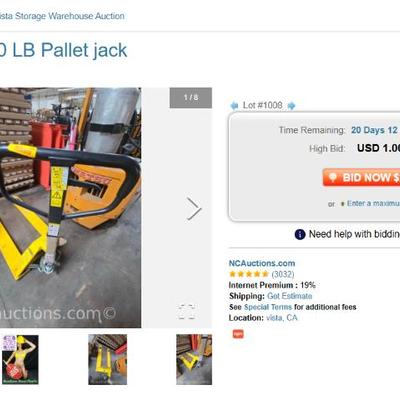
Task: Open Special Terms link
Action: point(268,307)
